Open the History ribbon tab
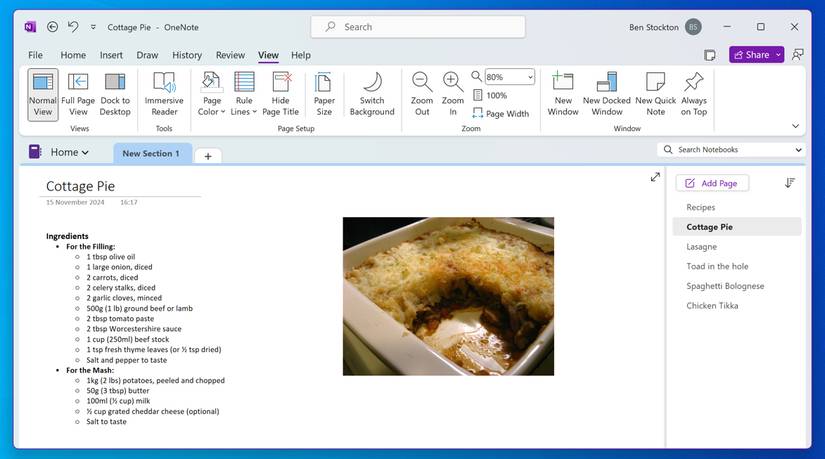The width and height of the screenshot is (825, 459). pos(187,55)
